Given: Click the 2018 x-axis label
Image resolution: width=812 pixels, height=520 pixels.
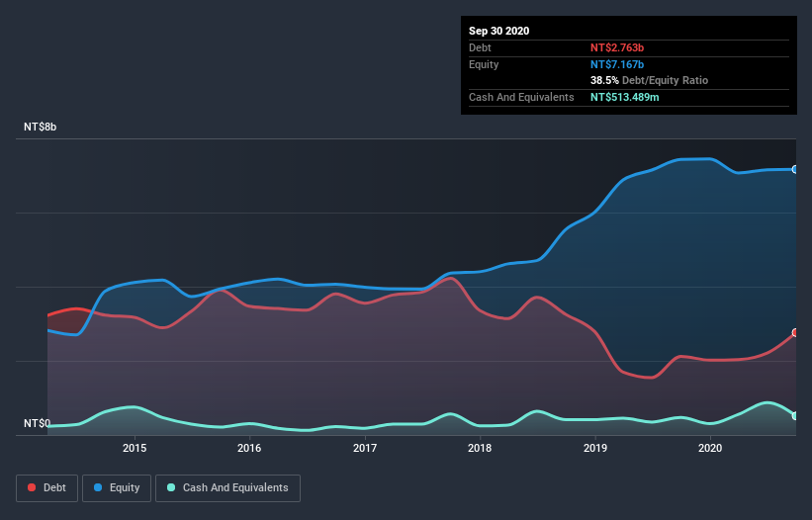Looking at the screenshot, I should (480, 448).
